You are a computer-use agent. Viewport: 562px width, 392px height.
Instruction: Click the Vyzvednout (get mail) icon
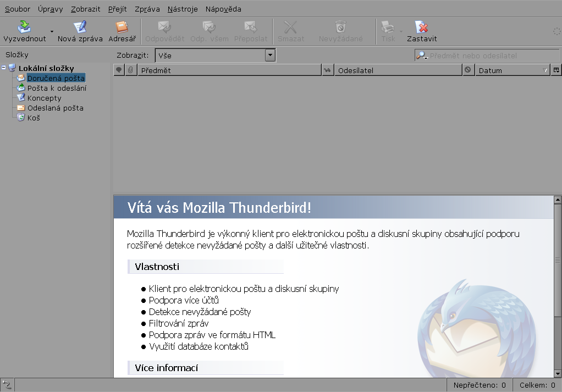tap(24, 27)
